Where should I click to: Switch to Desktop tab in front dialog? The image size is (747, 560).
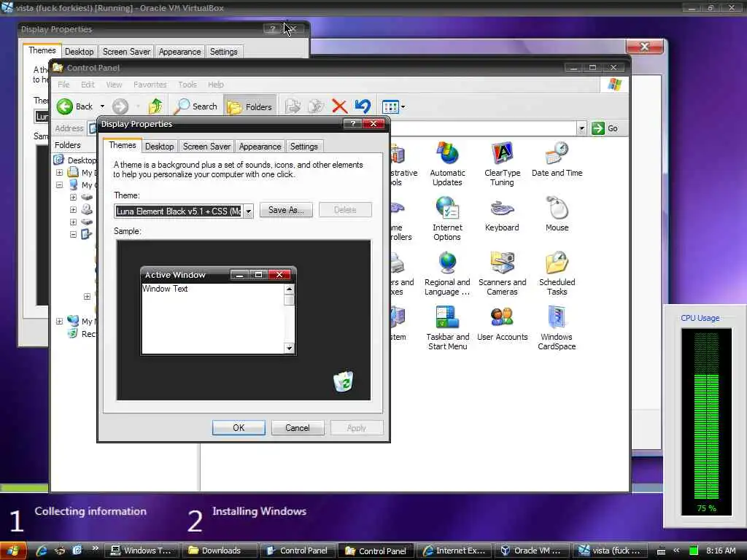point(159,146)
